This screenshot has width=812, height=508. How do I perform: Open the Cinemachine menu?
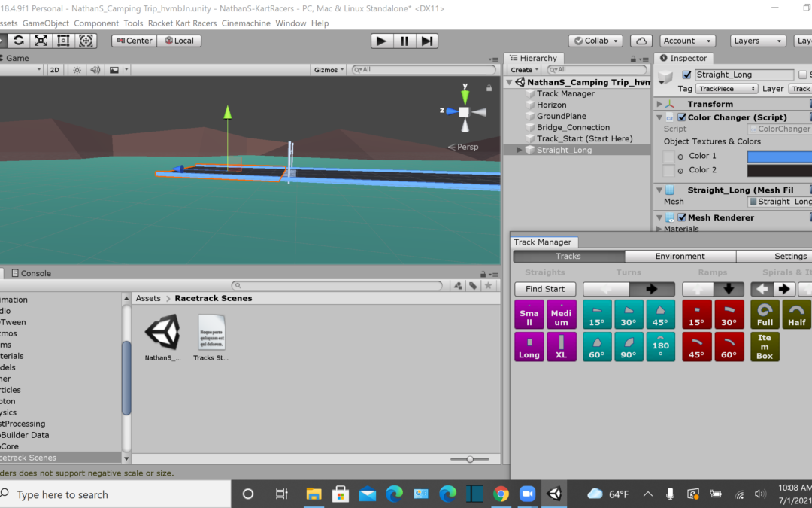(246, 23)
